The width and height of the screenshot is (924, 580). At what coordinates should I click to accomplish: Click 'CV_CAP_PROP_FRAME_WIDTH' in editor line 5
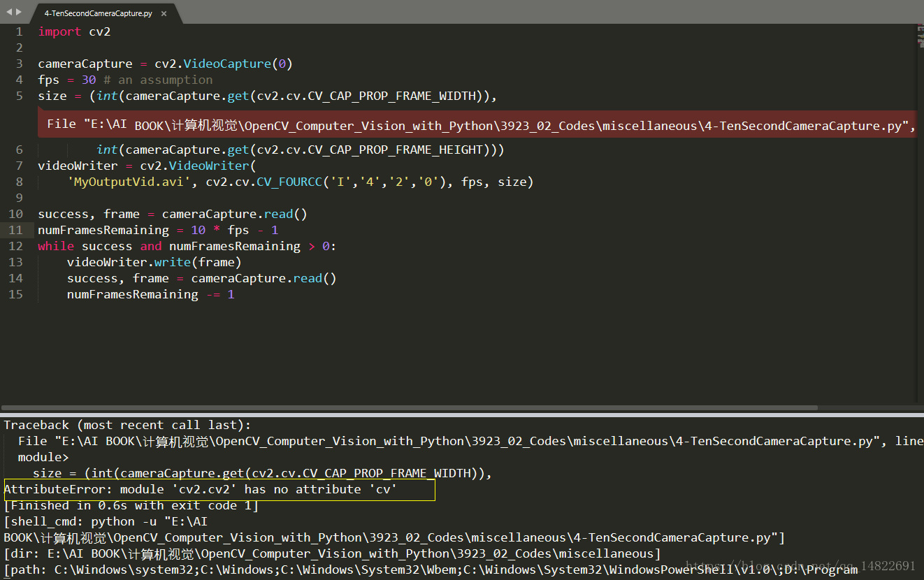[392, 96]
